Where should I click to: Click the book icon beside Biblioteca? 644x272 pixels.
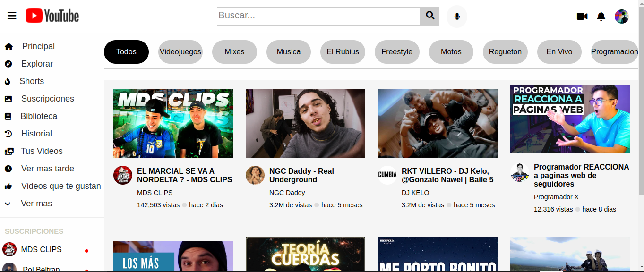tap(8, 116)
